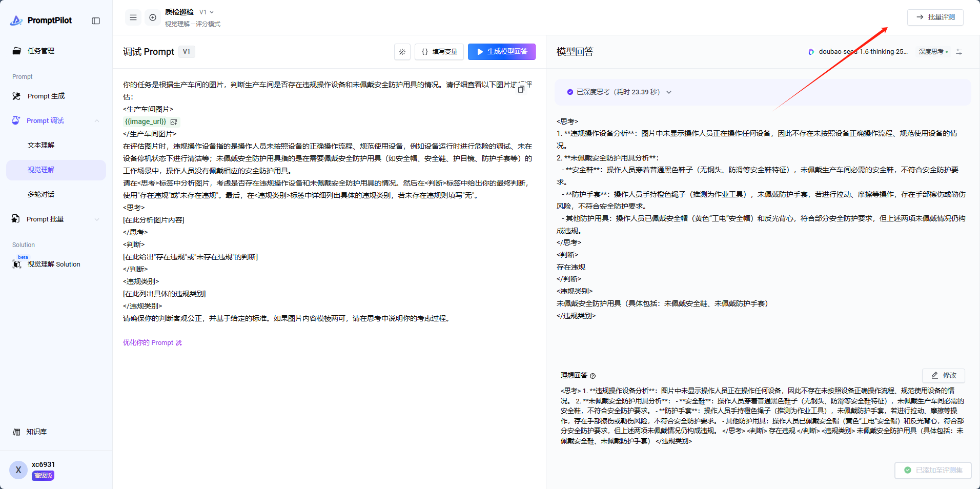Click the purple check icon beside 已深度思考

(x=570, y=92)
